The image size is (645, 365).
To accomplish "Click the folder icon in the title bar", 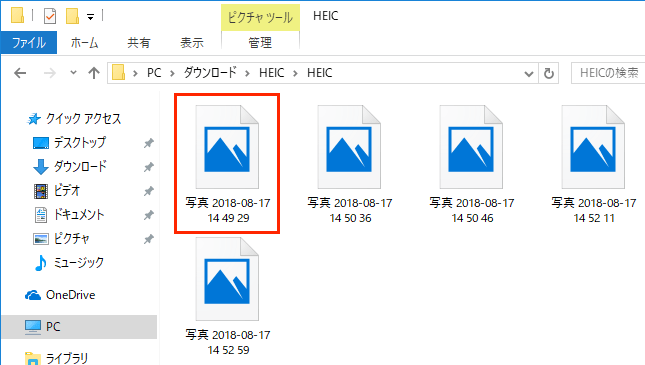I will pos(17,15).
